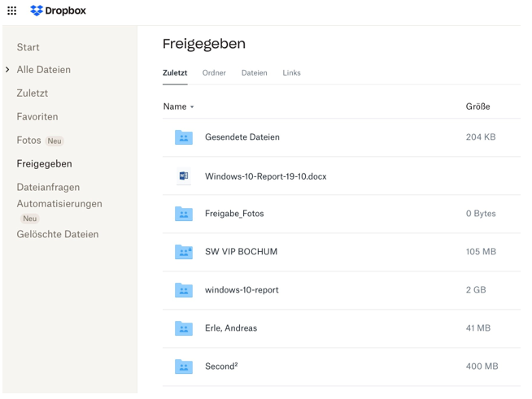This screenshot has width=532, height=399.
Task: Switch to the Ordner tab
Action: pos(214,73)
